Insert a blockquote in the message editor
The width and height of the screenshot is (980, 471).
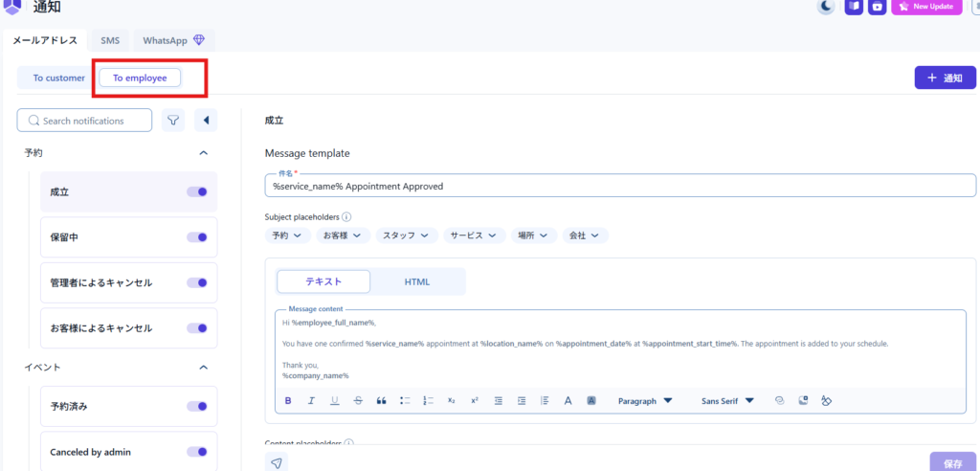tap(381, 401)
